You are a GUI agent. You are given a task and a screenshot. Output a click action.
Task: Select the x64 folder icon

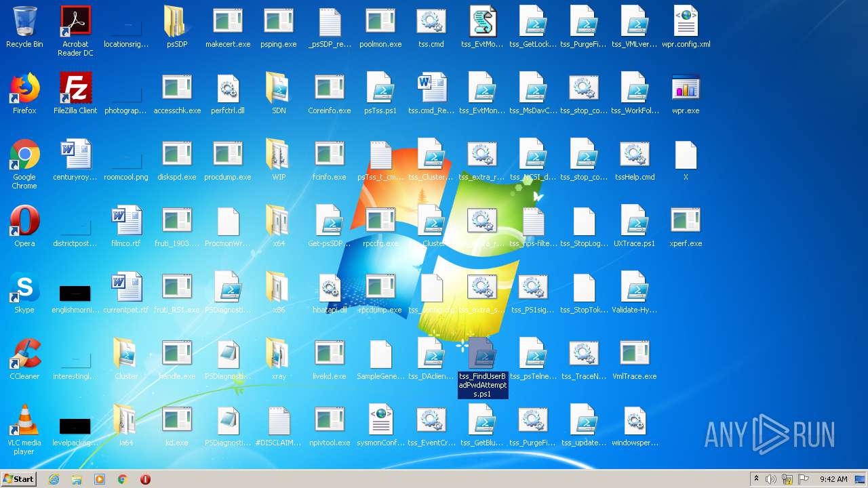pyautogui.click(x=279, y=226)
